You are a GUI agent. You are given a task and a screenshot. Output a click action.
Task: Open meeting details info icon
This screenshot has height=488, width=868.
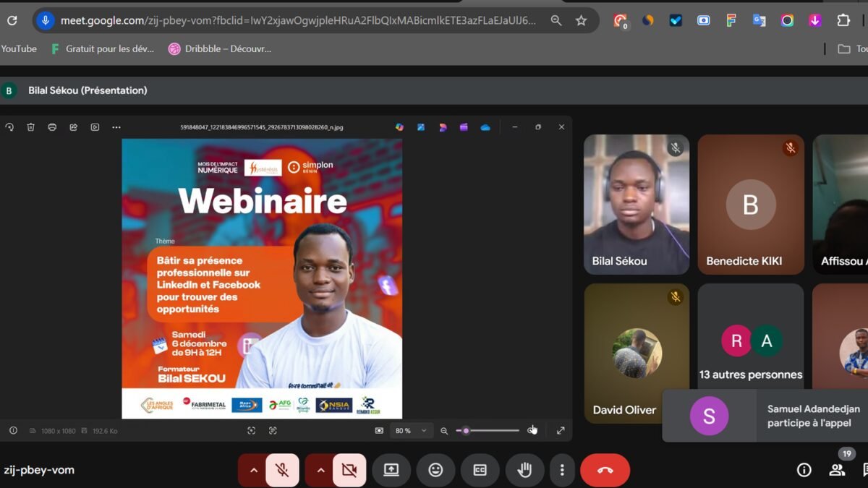804,470
